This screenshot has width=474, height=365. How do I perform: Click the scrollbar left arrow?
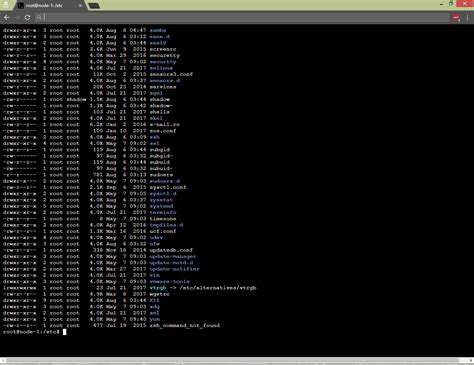pyautogui.click(x=3, y=360)
